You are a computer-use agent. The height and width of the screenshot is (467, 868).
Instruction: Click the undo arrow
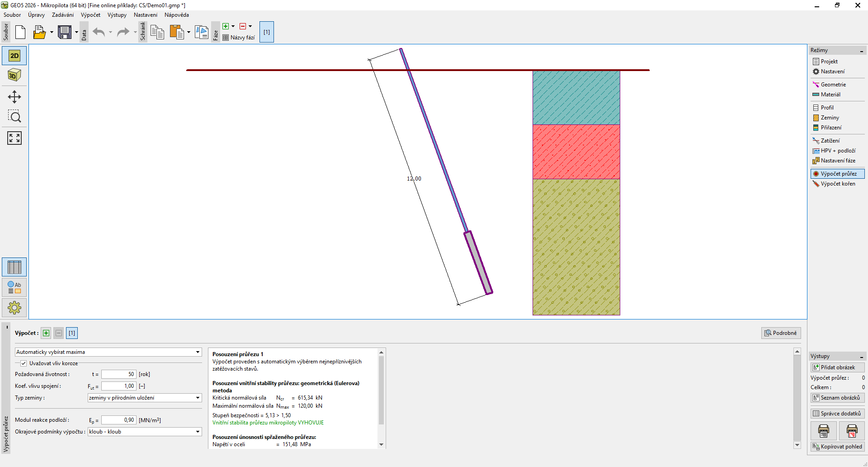99,32
